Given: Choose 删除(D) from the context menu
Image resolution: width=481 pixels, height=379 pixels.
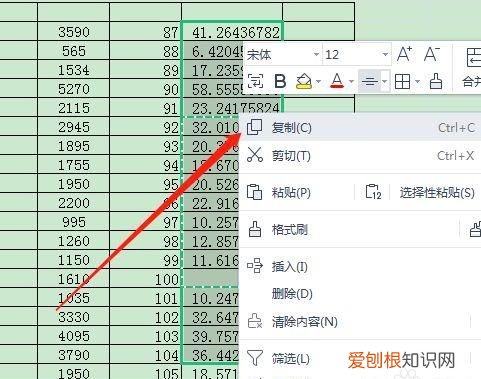Looking at the screenshot, I should pos(360,294).
